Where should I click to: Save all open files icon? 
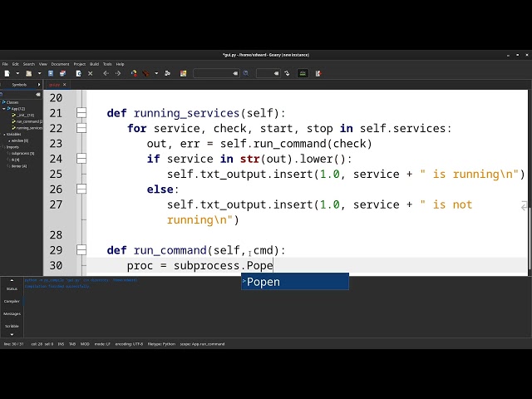63,73
